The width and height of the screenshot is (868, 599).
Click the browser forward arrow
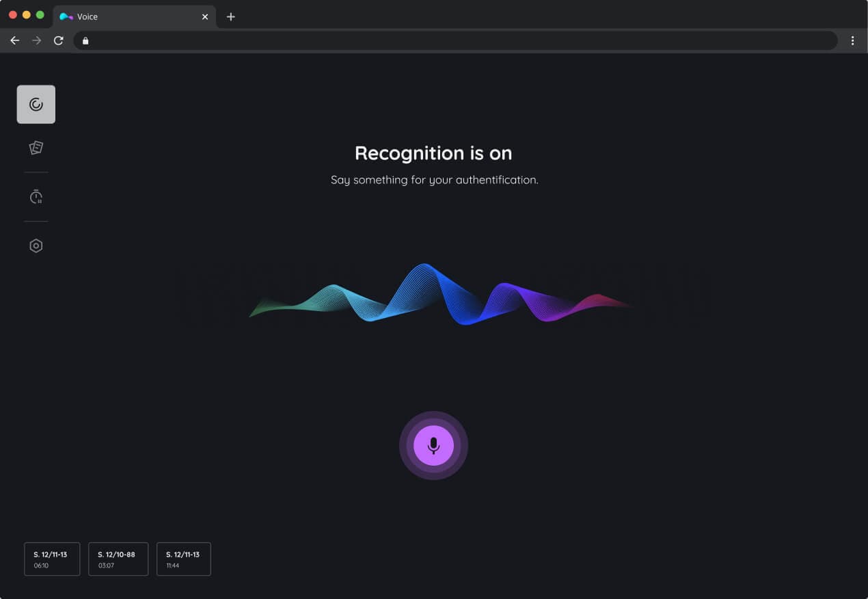[x=37, y=41]
